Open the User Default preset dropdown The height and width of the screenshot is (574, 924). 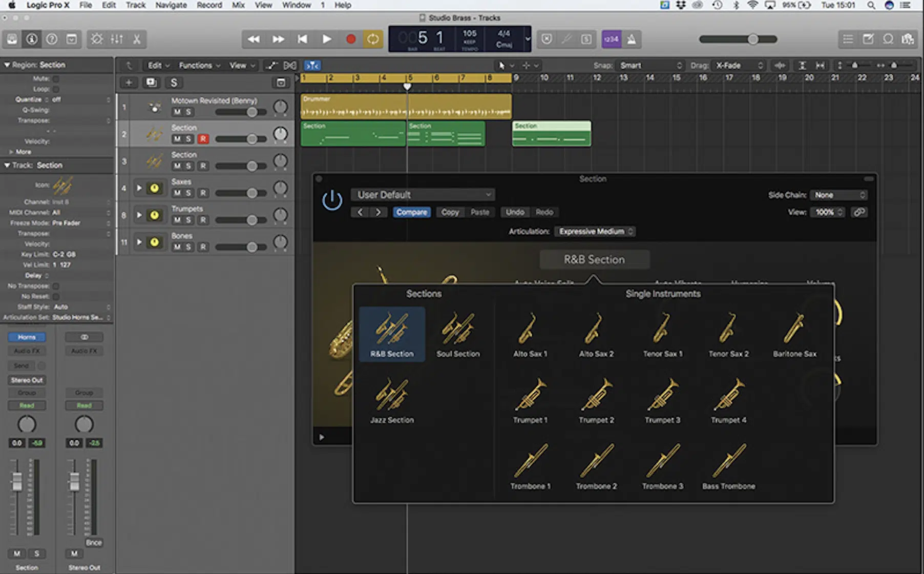click(x=423, y=195)
